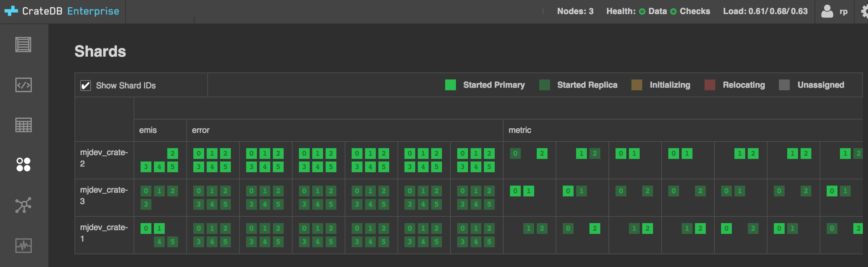Click the mjdev_crate-1 node row label
Screen dimensions: 868x267
coord(104,233)
